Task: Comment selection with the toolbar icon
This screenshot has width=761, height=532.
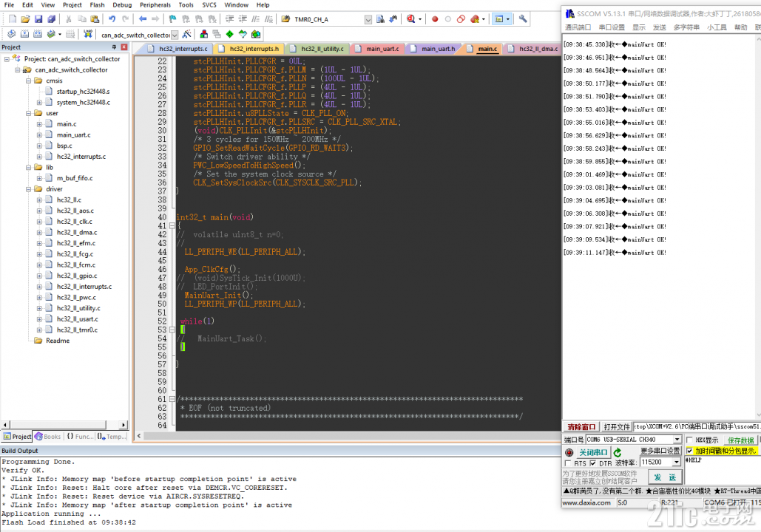Action: (256, 19)
